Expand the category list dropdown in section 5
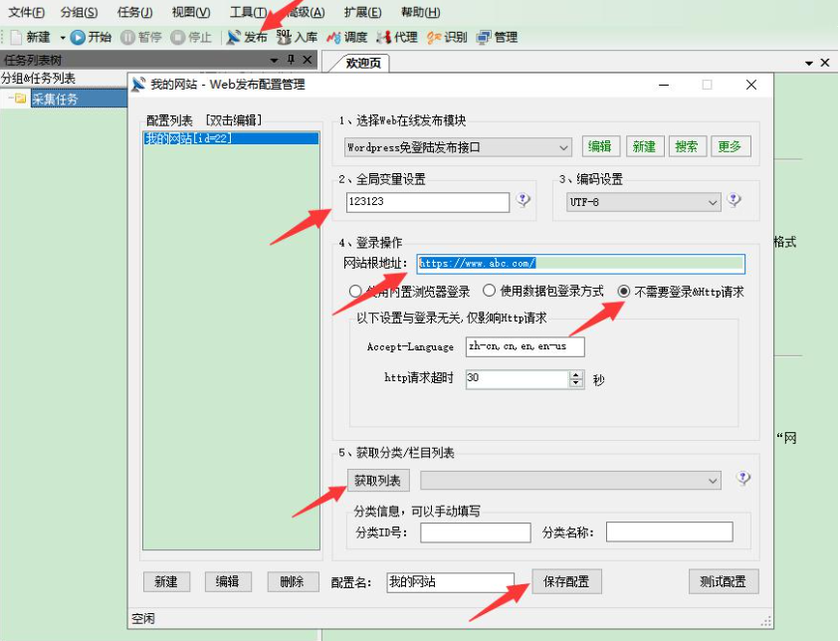The width and height of the screenshot is (840, 641). [715, 479]
